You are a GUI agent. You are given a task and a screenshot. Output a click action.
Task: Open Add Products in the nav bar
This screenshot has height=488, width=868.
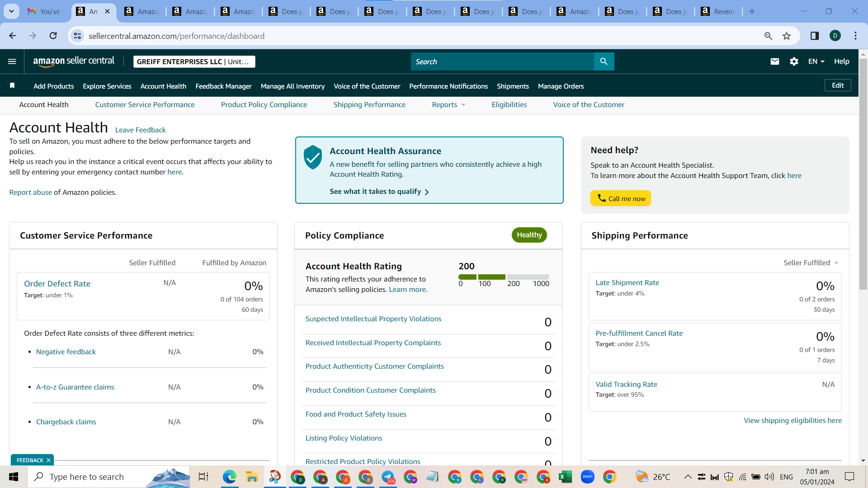pyautogui.click(x=54, y=86)
